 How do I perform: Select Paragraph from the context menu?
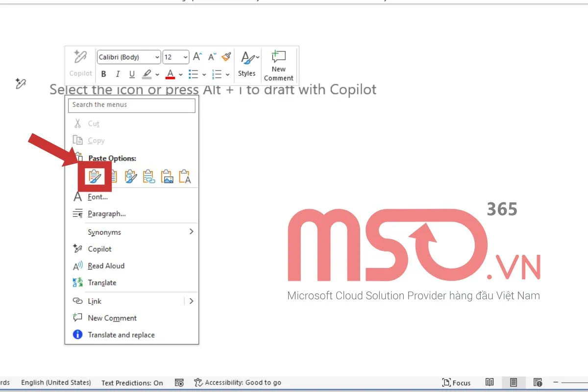[107, 214]
